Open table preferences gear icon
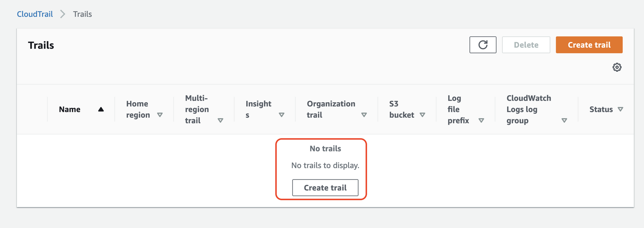Screen dimensions: 644x228 (617, 67)
